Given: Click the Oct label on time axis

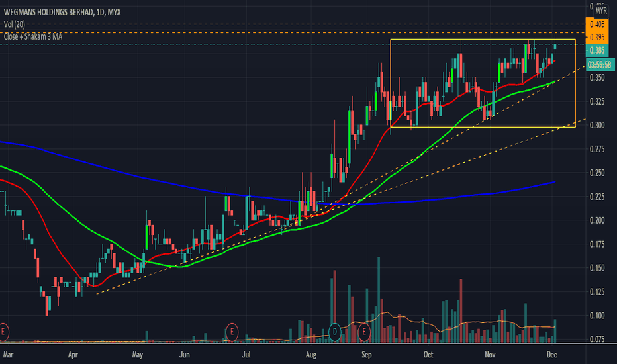Looking at the screenshot, I should (428, 355).
